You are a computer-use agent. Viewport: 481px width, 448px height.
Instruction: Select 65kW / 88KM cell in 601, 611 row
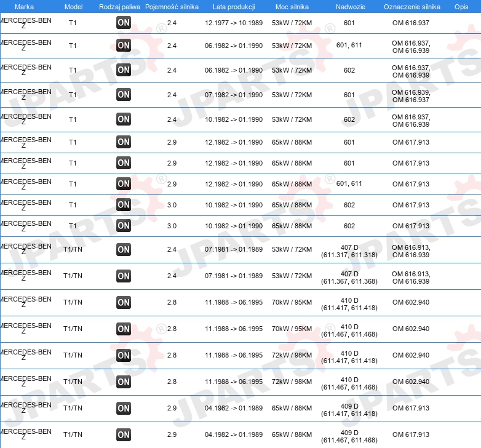coord(292,184)
